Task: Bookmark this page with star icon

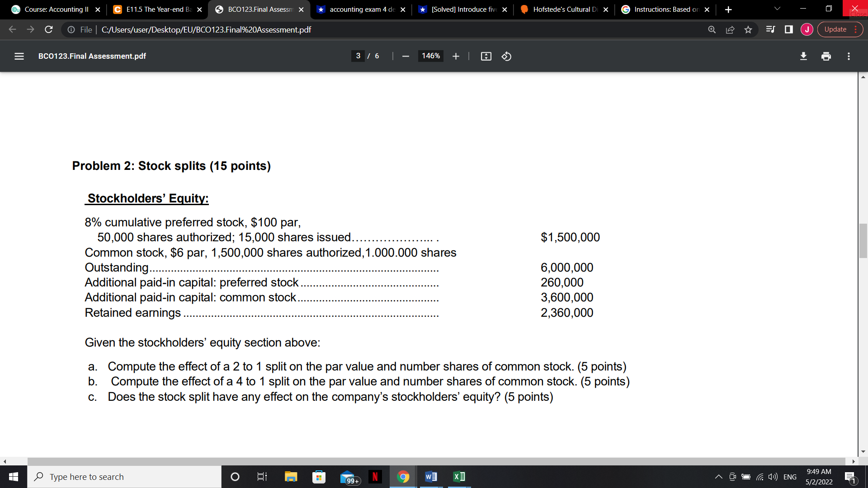Action: pos(748,29)
